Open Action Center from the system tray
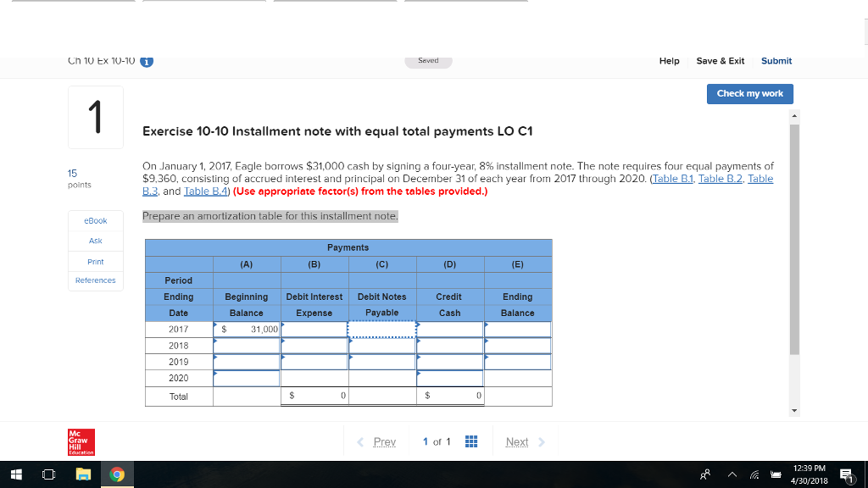The width and height of the screenshot is (868, 488). (x=843, y=474)
